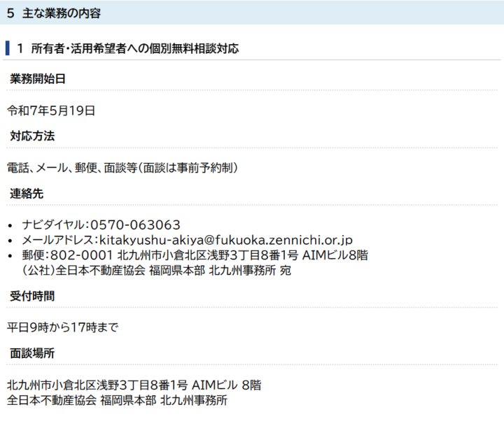Click the blue bar beside heading 1

pyautogui.click(x=8, y=48)
